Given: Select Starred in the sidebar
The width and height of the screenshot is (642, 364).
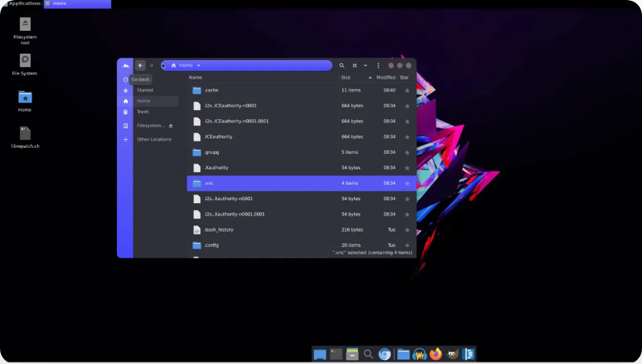Looking at the screenshot, I should tap(145, 90).
